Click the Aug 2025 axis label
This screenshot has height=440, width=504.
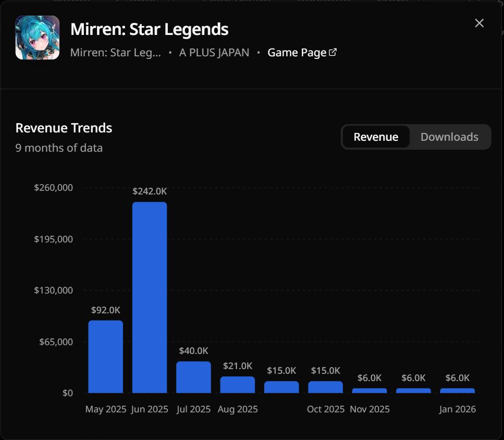click(x=238, y=409)
